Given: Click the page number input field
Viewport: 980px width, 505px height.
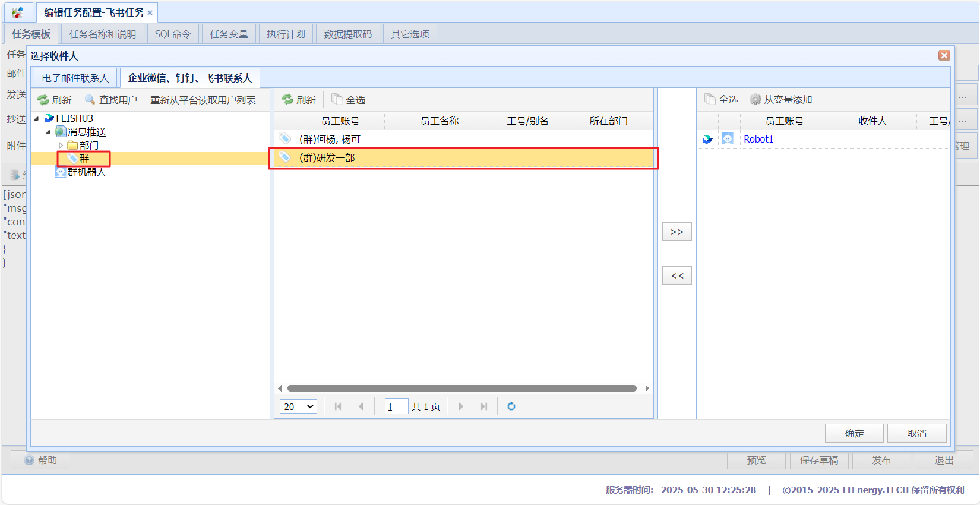Looking at the screenshot, I should click(396, 406).
